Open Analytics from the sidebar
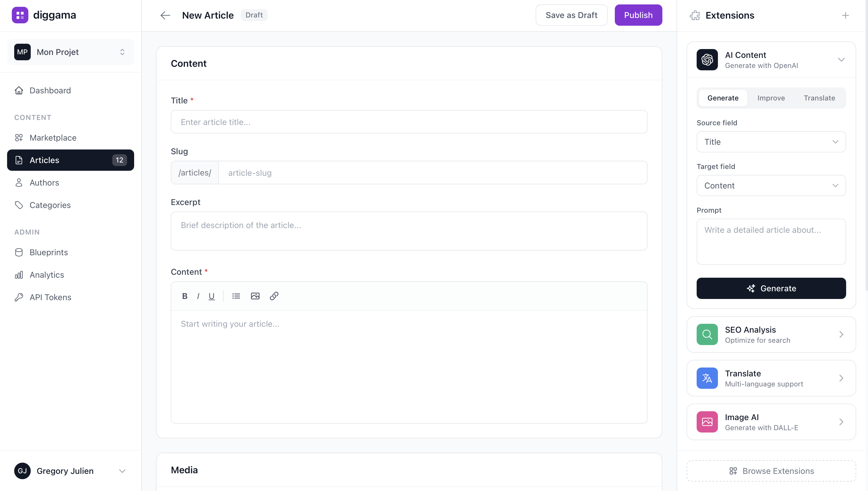The height and width of the screenshot is (491, 868). (x=47, y=274)
